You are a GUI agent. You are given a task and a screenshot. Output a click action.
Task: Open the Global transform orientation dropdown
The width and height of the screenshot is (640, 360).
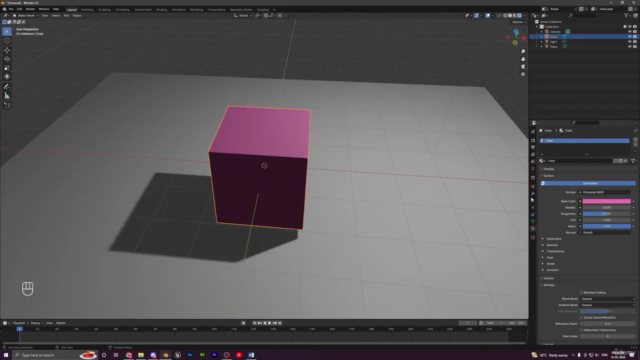pyautogui.click(x=242, y=16)
